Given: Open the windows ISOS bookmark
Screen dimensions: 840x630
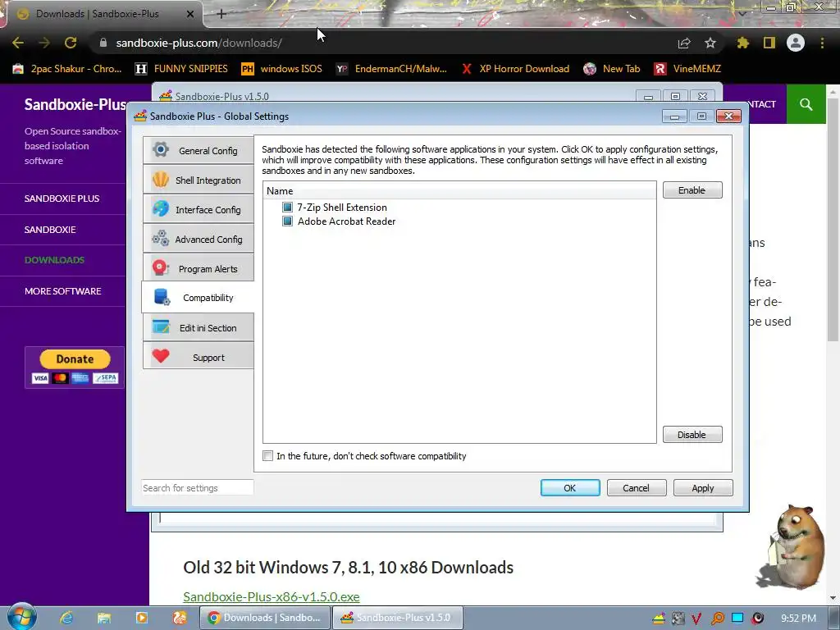Looking at the screenshot, I should (x=282, y=69).
